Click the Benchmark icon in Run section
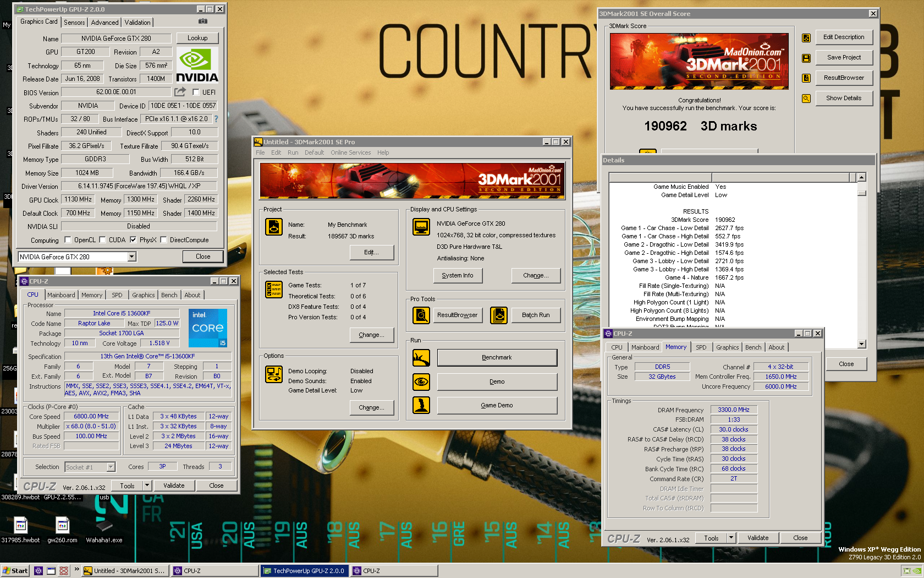The image size is (924, 578). pyautogui.click(x=421, y=358)
